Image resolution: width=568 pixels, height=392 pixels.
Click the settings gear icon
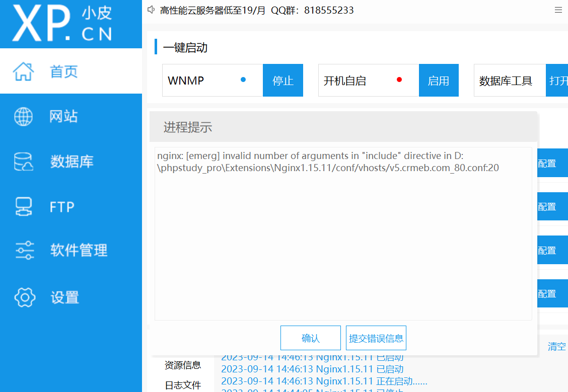pos(25,297)
